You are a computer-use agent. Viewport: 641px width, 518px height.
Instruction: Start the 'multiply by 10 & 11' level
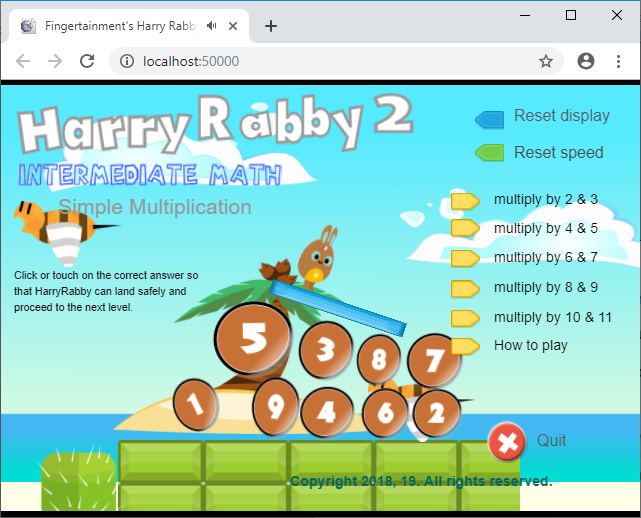(x=553, y=317)
